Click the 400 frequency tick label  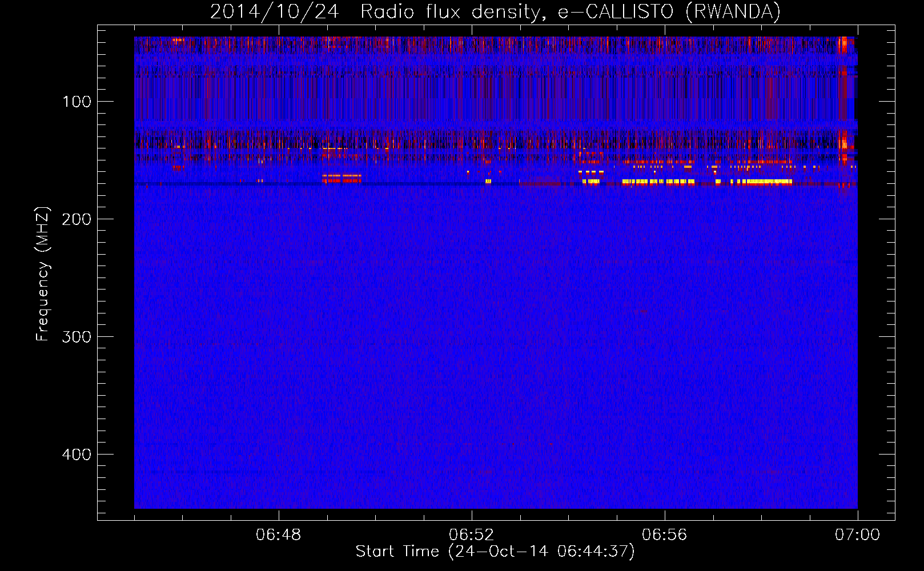pyautogui.click(x=77, y=455)
